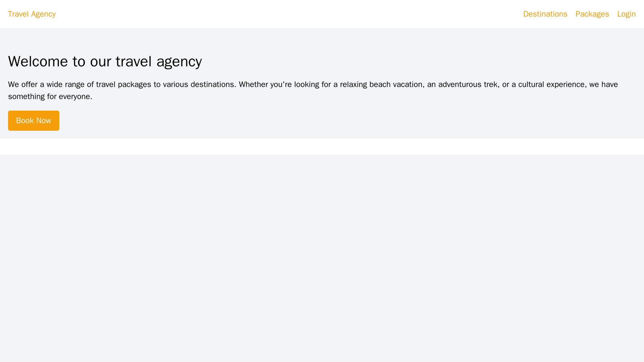Click gray hero padding above the Welcome heading
The image size is (644, 362).
click(322, 40)
